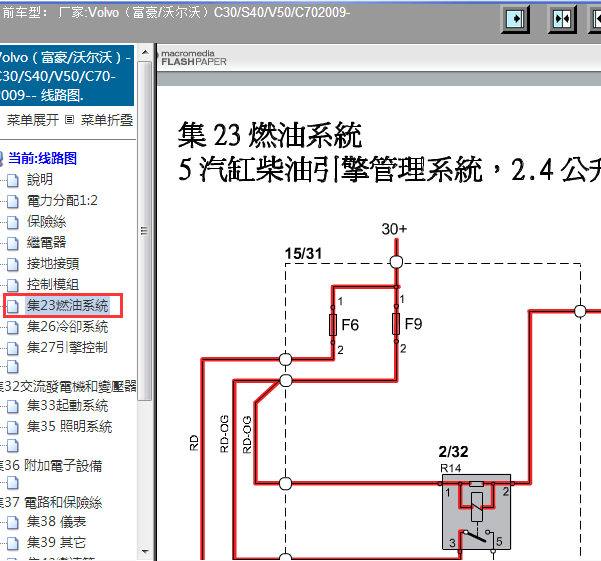
Task: Open 接地接頭 in the tree
Action: pyautogui.click(x=53, y=263)
